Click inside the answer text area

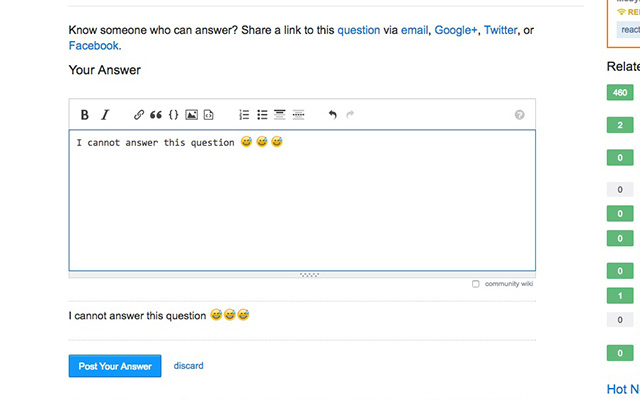point(302,200)
